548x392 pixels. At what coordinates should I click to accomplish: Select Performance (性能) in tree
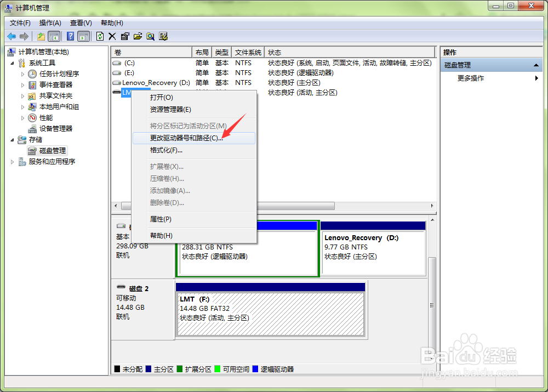point(46,117)
